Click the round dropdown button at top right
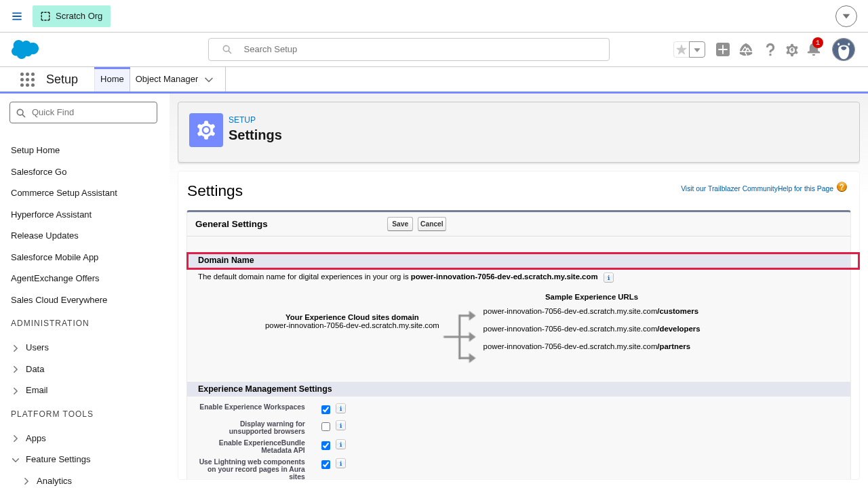The width and height of the screenshot is (868, 488). tap(846, 16)
